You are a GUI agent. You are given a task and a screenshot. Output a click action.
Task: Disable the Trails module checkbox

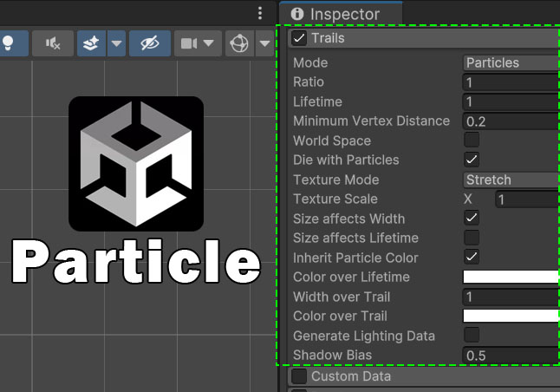tap(299, 38)
